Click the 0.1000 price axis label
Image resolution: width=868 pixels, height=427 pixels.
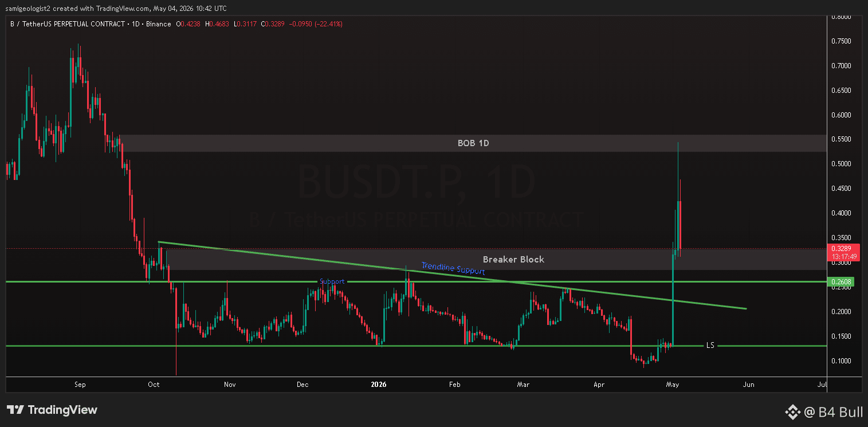841,361
